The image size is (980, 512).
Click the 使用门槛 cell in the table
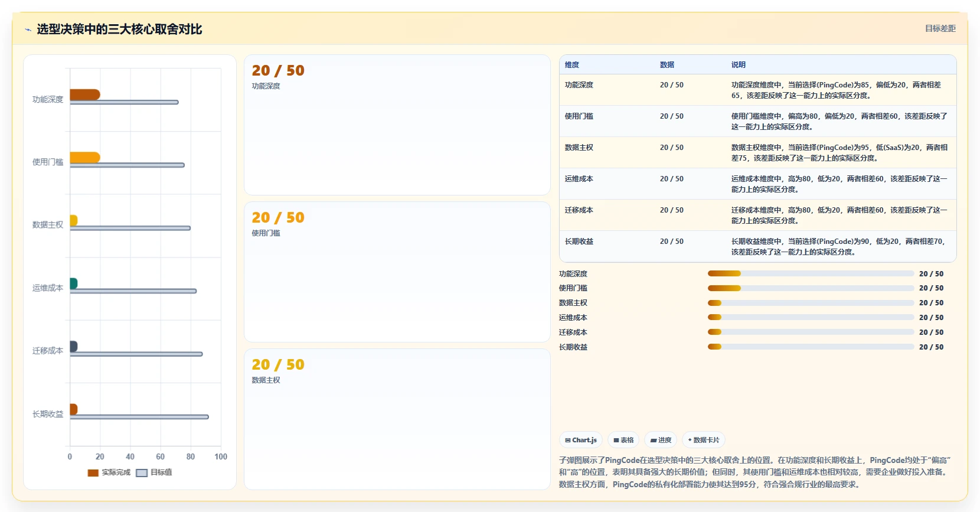point(579,116)
